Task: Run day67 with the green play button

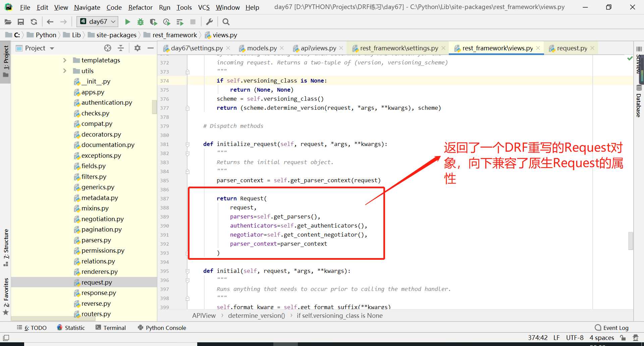Action: 127,22
